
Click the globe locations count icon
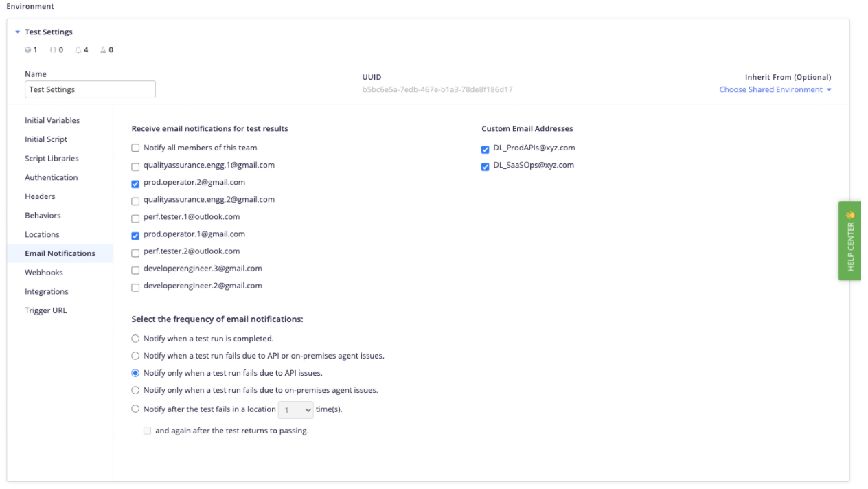pyautogui.click(x=27, y=50)
